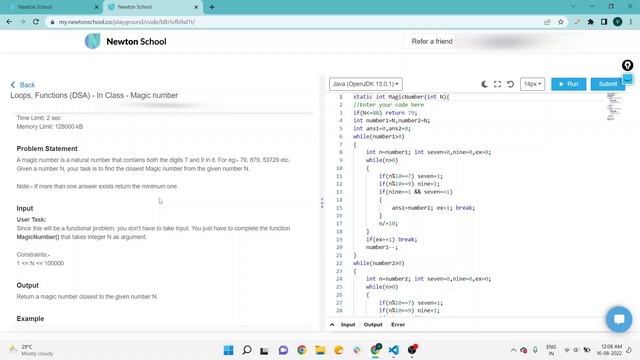The width and height of the screenshot is (640, 360).
Task: Click the Newton School brand name
Action: [x=136, y=42]
